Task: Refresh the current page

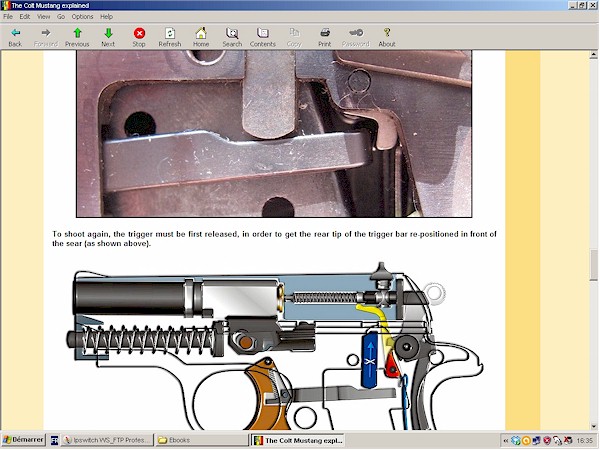Action: [x=170, y=37]
